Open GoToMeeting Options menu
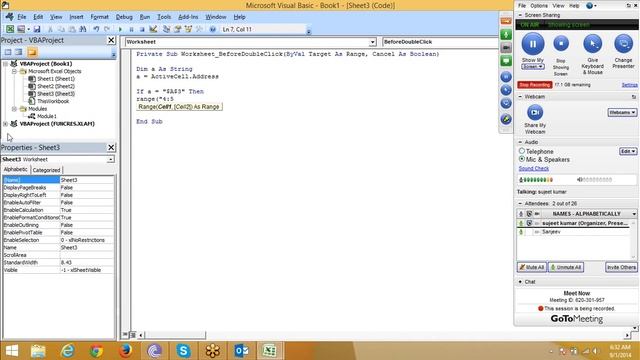Screen dimensions: 640x360 click(539, 6)
